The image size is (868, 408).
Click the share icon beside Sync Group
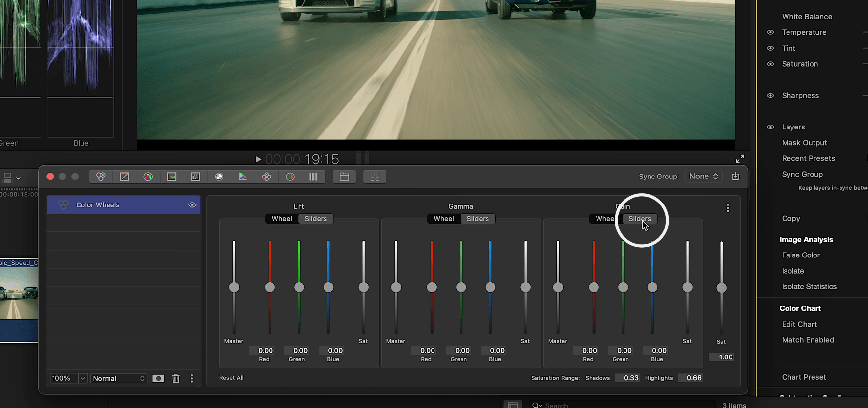tap(735, 177)
